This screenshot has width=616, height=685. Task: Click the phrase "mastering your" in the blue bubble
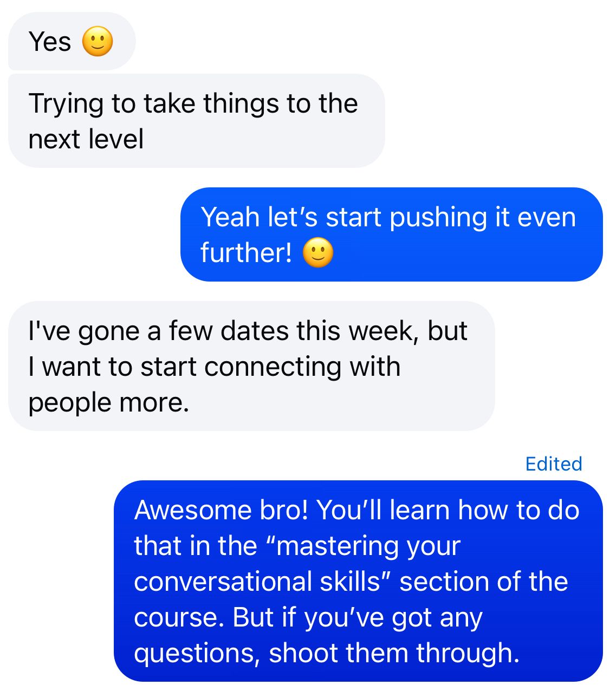[x=368, y=546]
